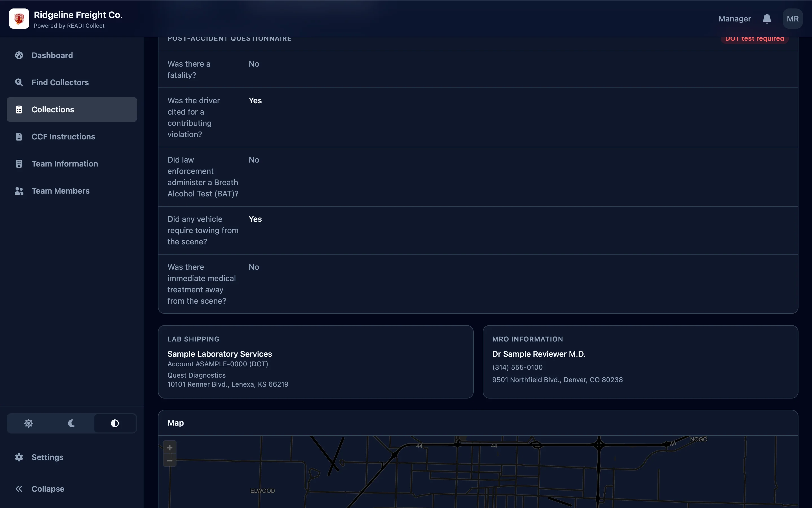Select high-contrast theme half-circle toggle
Image resolution: width=812 pixels, height=508 pixels.
(x=115, y=423)
